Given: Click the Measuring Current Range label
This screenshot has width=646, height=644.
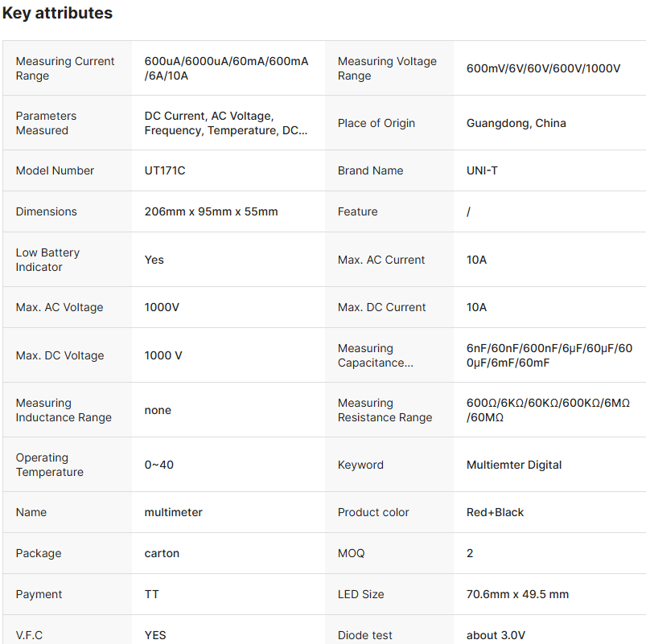Looking at the screenshot, I should 65,68.
